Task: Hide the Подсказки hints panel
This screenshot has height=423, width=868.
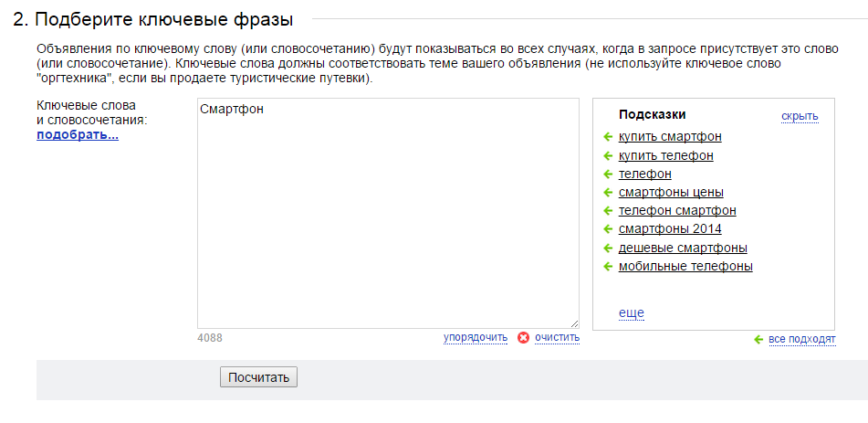Action: pos(800,116)
